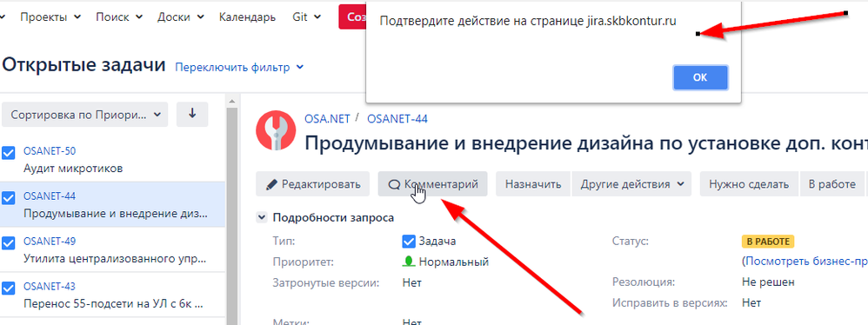Click the sort direction arrow button
The image size is (868, 325).
click(x=192, y=115)
